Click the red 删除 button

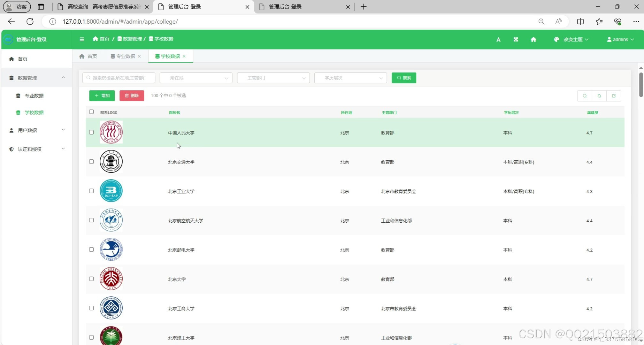click(x=132, y=96)
